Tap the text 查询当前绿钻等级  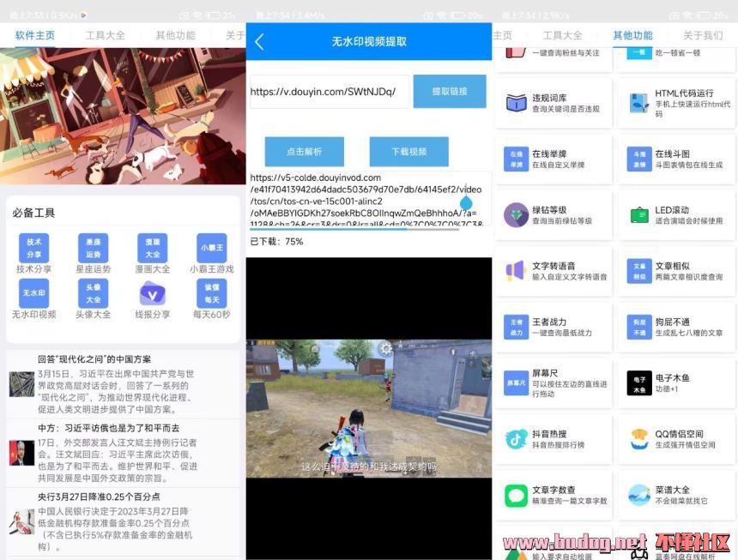pos(562,221)
